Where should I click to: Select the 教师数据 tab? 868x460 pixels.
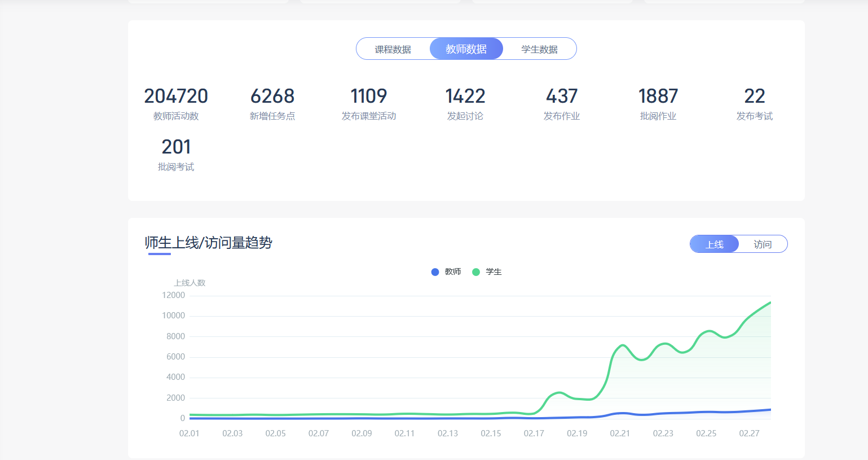(x=466, y=49)
